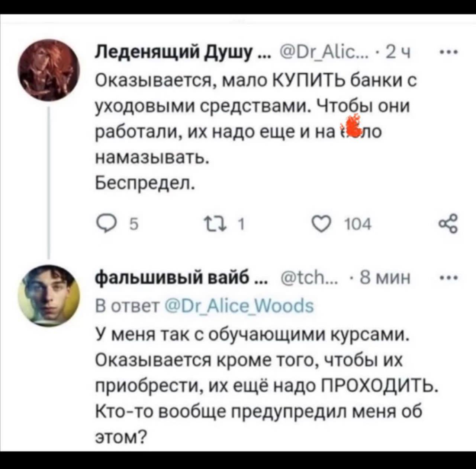
Task: Open Леденящий Душу's profile avatar
Action: tap(50, 70)
